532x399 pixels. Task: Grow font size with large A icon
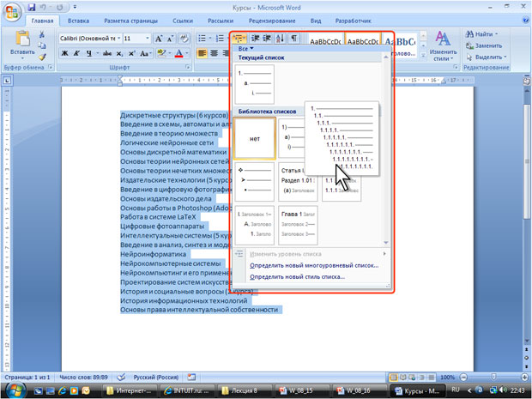click(159, 39)
